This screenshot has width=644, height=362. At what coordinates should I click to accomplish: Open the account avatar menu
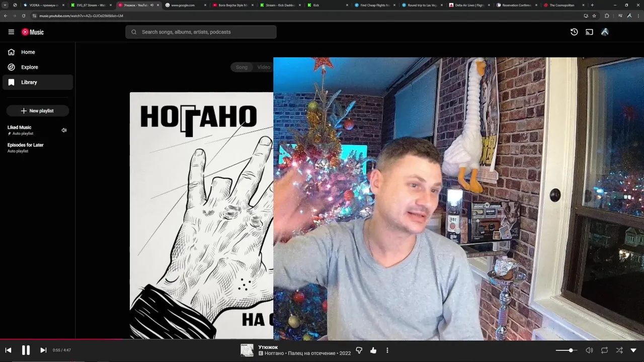(605, 32)
